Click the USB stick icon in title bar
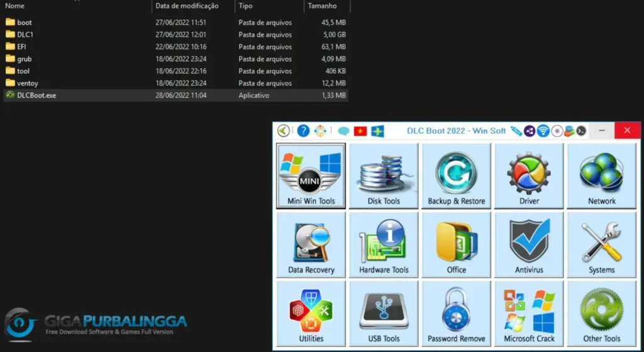 click(516, 131)
